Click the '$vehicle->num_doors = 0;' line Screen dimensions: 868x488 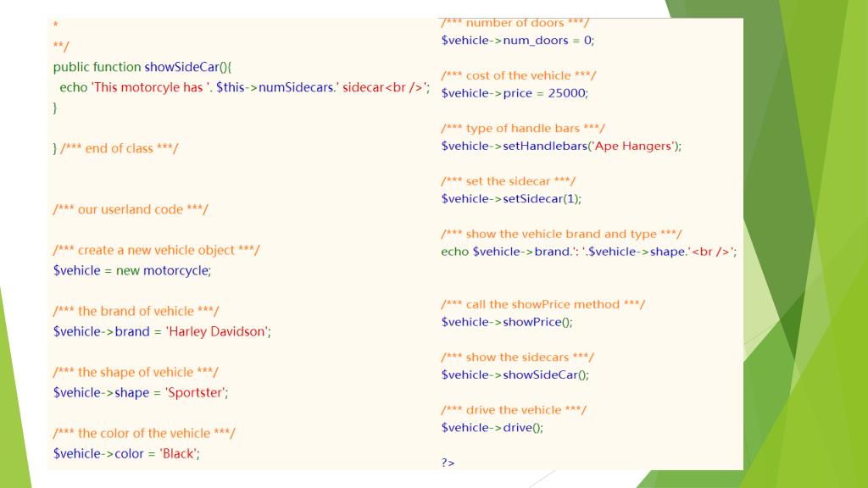point(518,41)
